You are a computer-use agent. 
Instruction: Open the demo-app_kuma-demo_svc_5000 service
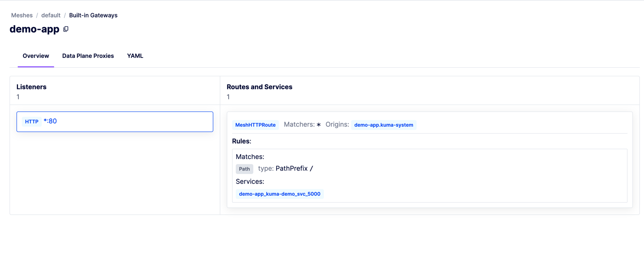280,194
